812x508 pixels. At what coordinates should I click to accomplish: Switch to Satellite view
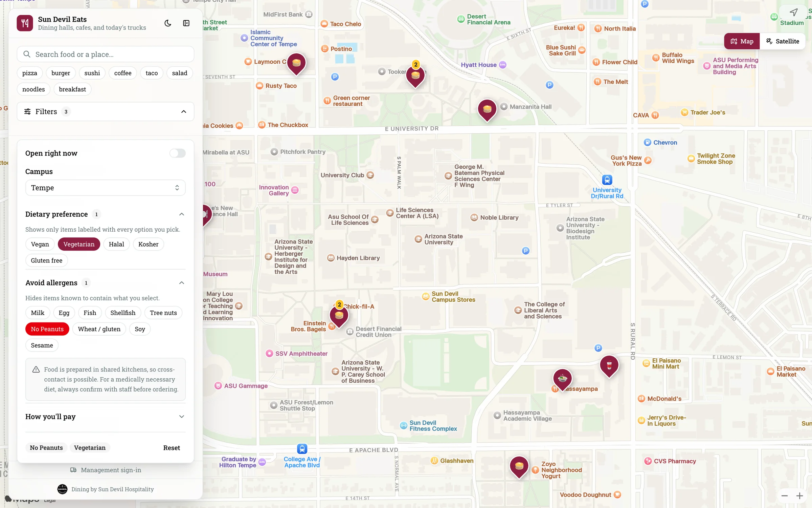[782, 41]
